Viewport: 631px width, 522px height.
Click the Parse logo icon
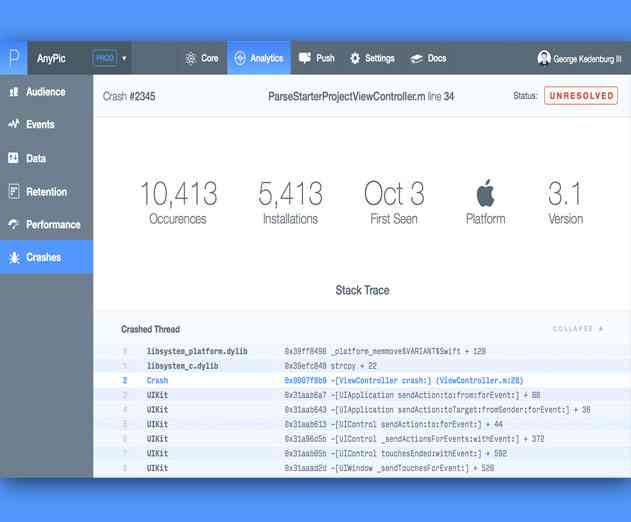[x=14, y=58]
